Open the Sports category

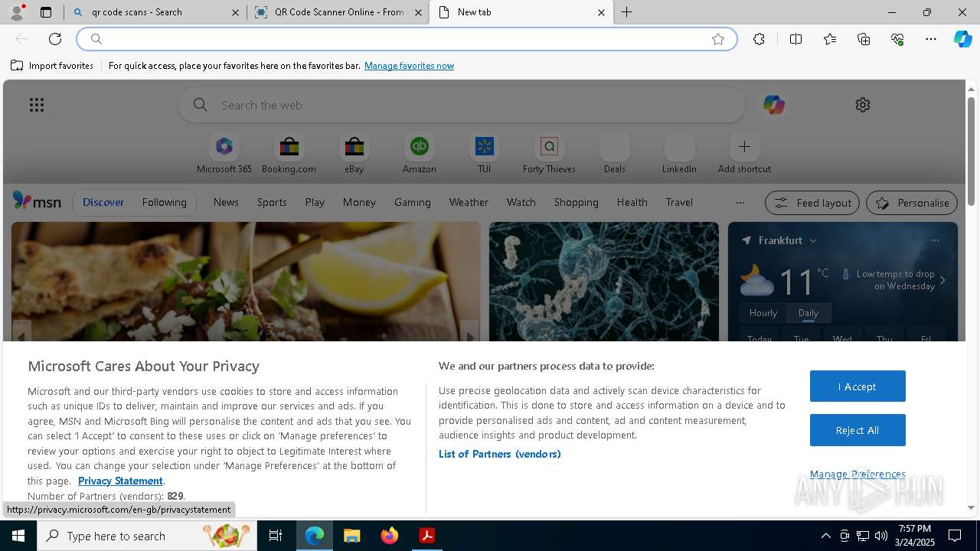coord(272,202)
